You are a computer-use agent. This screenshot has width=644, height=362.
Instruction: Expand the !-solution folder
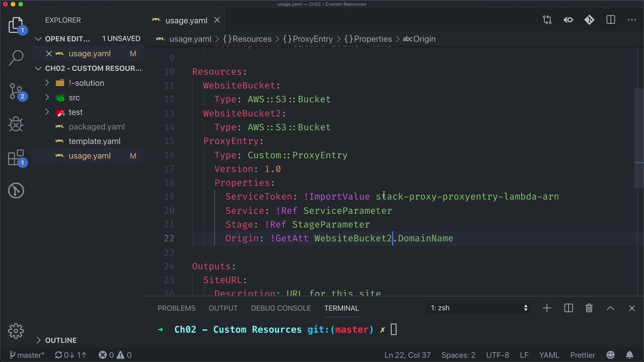(87, 83)
